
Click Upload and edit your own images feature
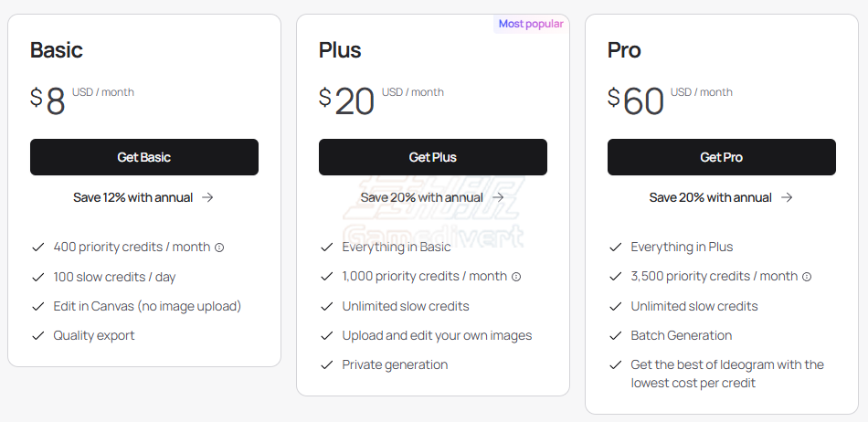pos(437,336)
